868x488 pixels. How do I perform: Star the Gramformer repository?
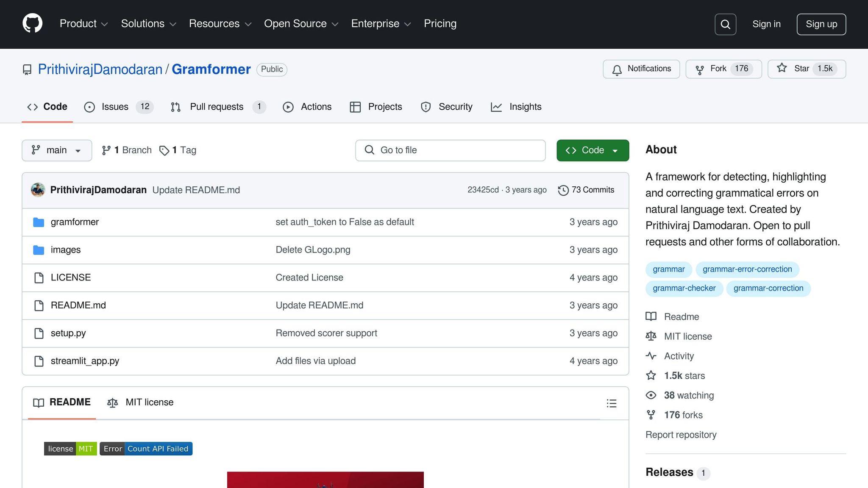(806, 69)
